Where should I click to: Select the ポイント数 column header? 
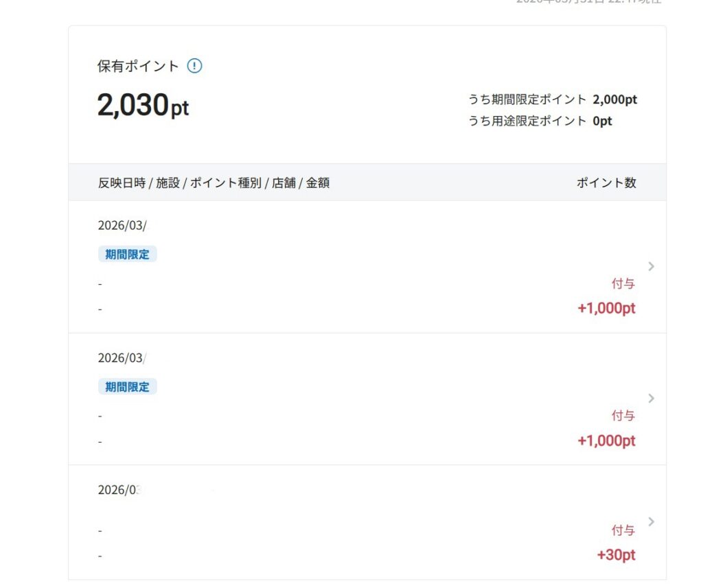(606, 183)
